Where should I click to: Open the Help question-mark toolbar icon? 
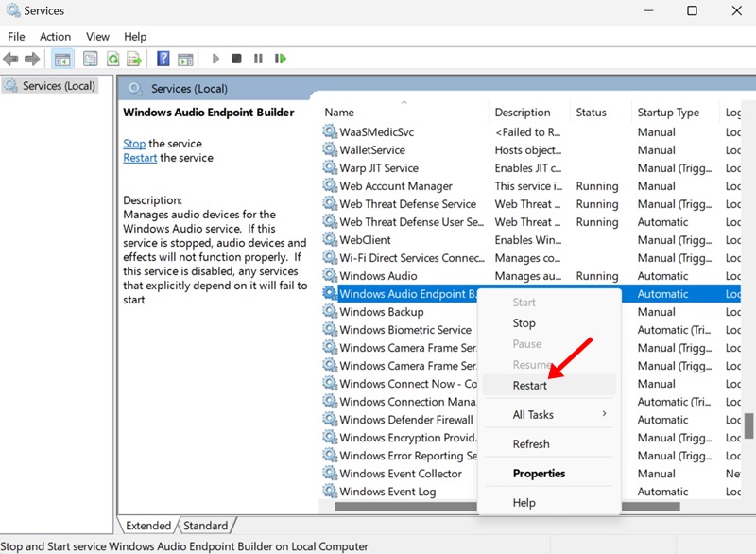click(x=163, y=59)
